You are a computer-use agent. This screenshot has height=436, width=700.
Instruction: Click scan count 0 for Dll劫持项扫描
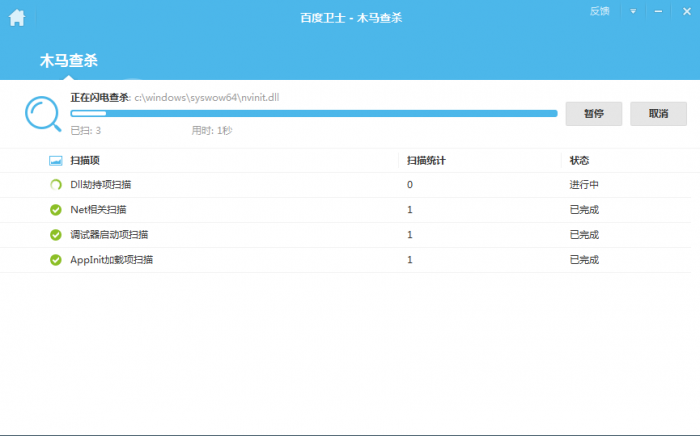410,185
